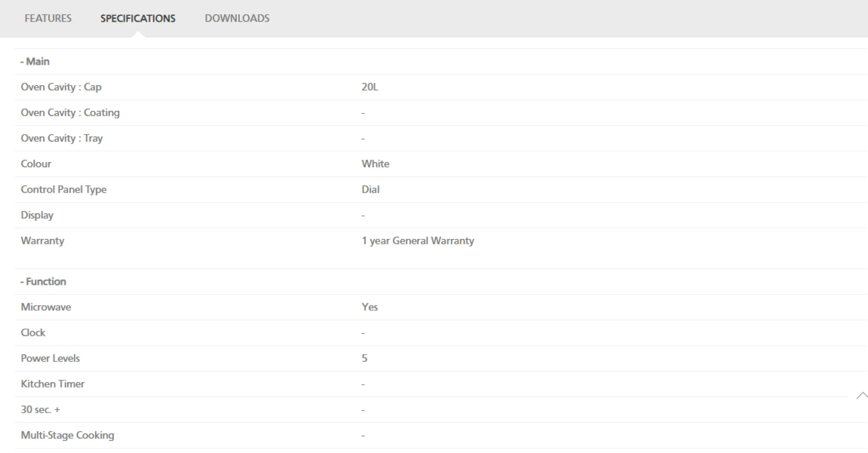Click the Microwave row label
The height and width of the screenshot is (453, 868).
46,307
